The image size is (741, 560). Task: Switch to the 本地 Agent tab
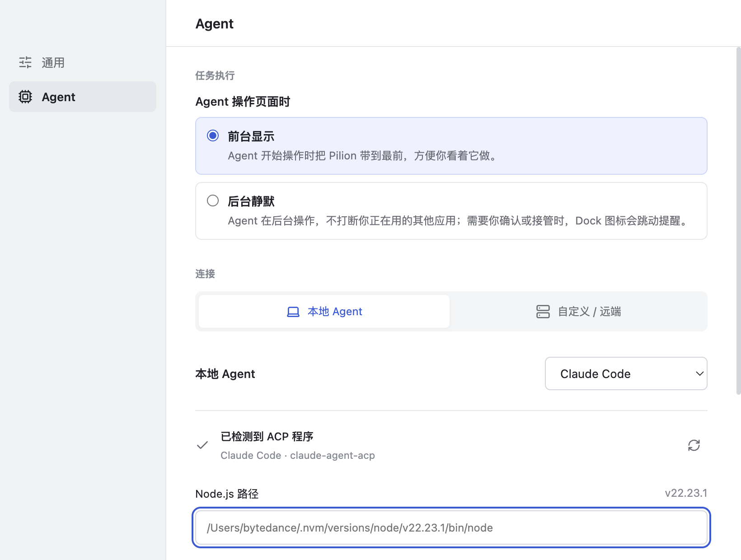(x=324, y=312)
